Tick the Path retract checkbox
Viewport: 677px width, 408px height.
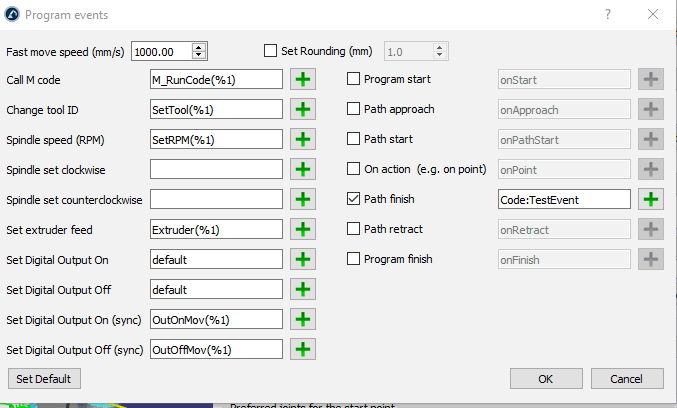(x=353, y=229)
